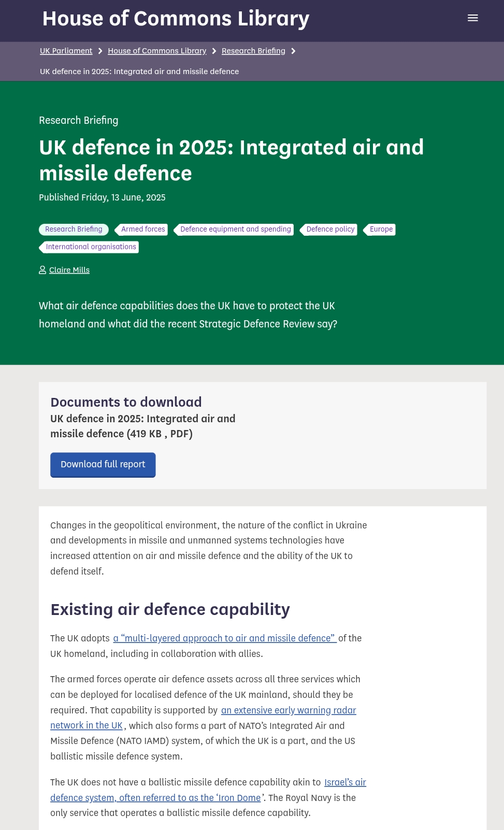Open author Claire Mills page
The width and height of the screenshot is (504, 830).
click(x=69, y=270)
